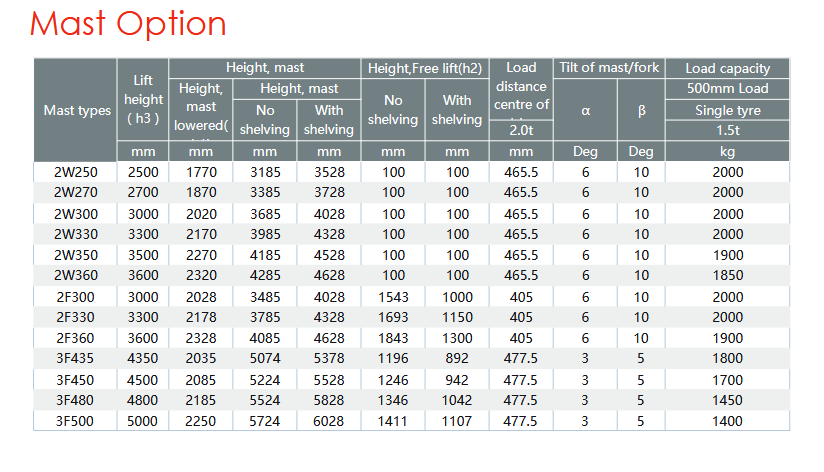Image resolution: width=824 pixels, height=472 pixels.
Task: Click the Single tyre header cell
Action: tap(727, 110)
